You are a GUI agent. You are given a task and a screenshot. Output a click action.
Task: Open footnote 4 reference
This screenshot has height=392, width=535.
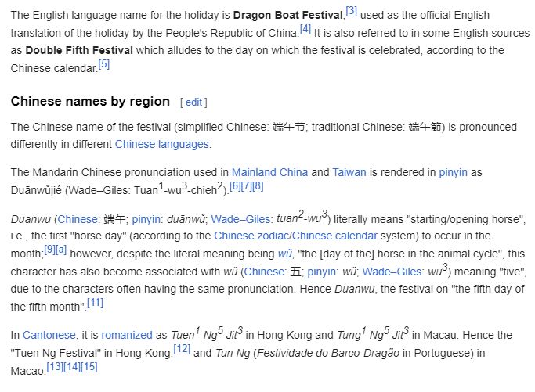tap(305, 28)
